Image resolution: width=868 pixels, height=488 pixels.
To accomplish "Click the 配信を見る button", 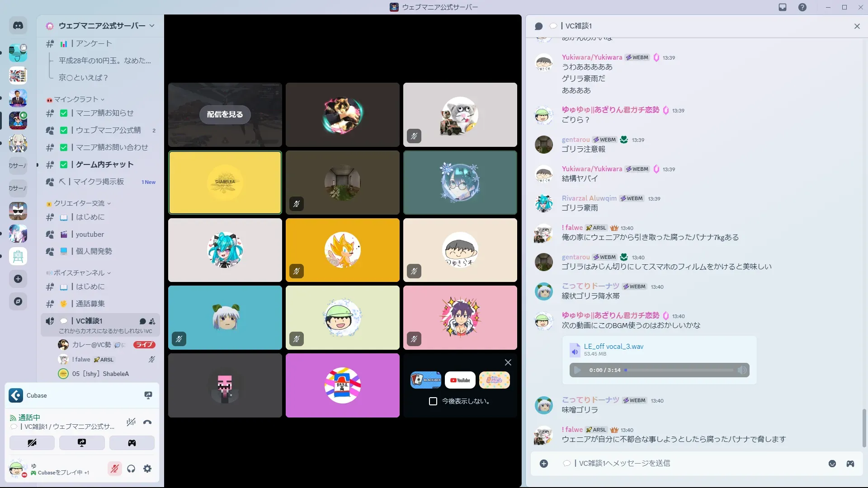I will [225, 114].
